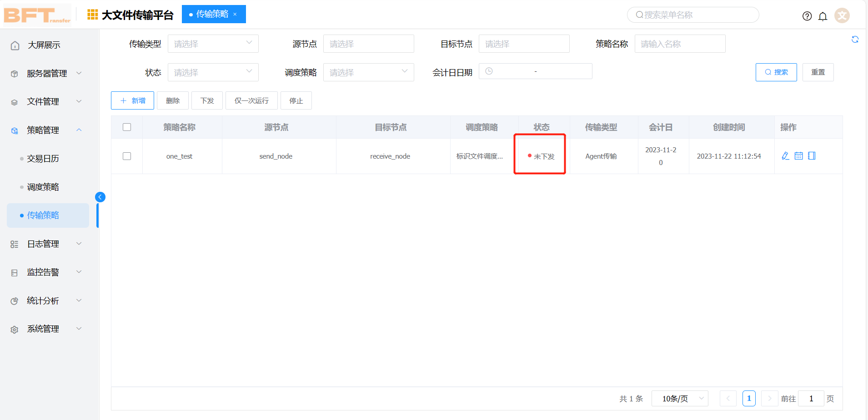Viewport: 868px width, 420px height.
Task: Click the 搜索 button
Action: [776, 72]
